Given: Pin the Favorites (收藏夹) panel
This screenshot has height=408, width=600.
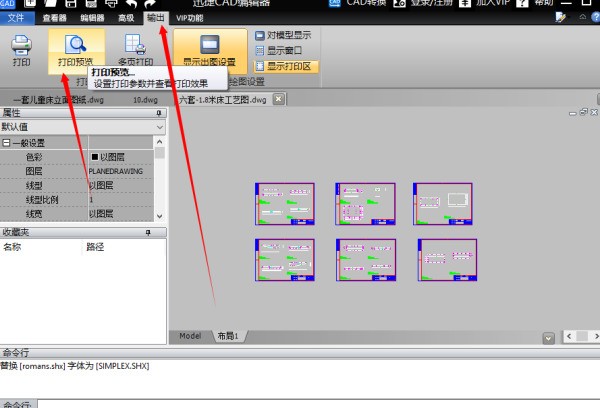Looking at the screenshot, I should point(148,232).
